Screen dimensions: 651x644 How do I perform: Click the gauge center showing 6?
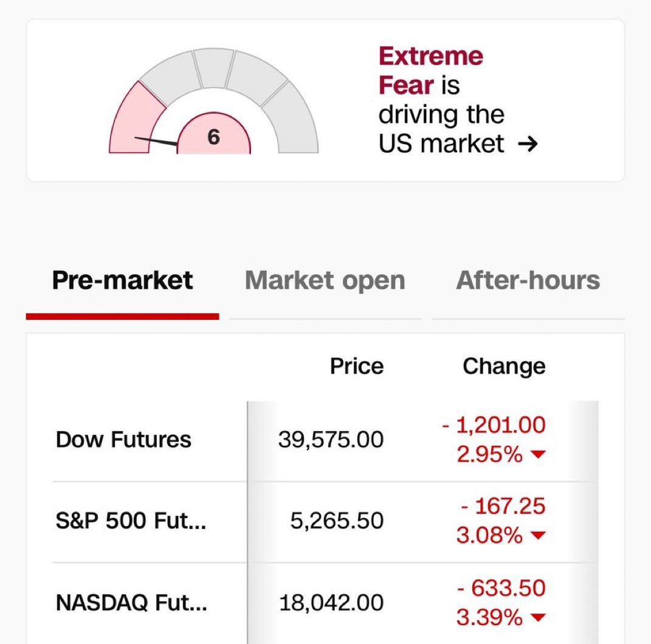pyautogui.click(x=214, y=134)
